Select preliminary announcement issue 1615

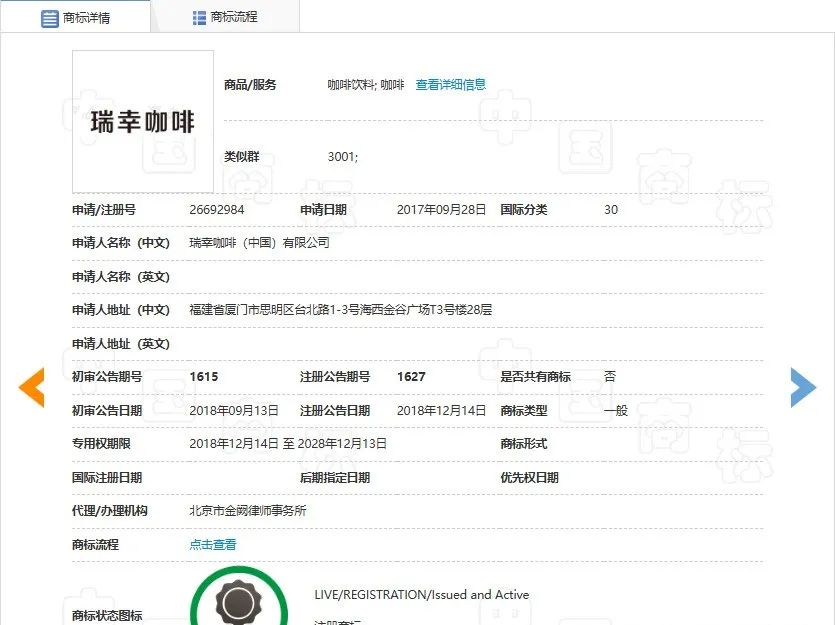(x=204, y=377)
